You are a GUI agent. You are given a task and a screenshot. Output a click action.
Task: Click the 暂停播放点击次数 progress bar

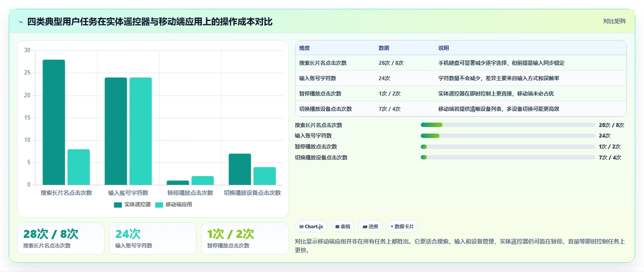(x=508, y=147)
